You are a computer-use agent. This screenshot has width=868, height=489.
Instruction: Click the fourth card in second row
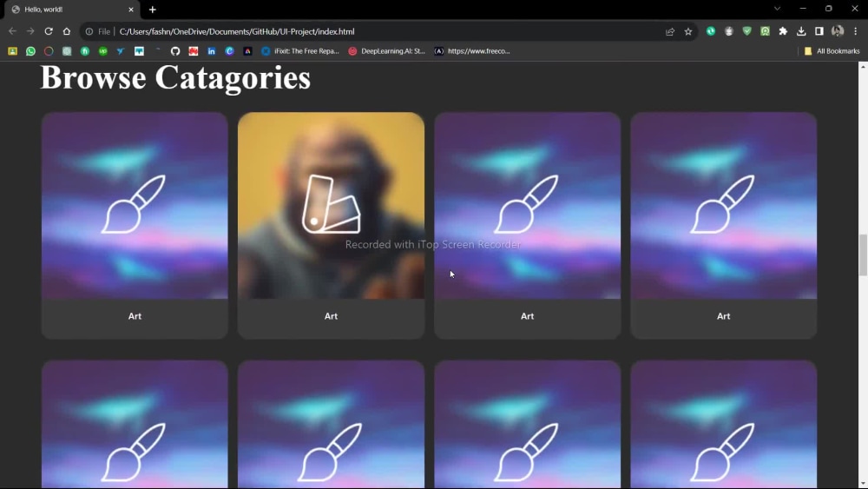pyautogui.click(x=724, y=424)
